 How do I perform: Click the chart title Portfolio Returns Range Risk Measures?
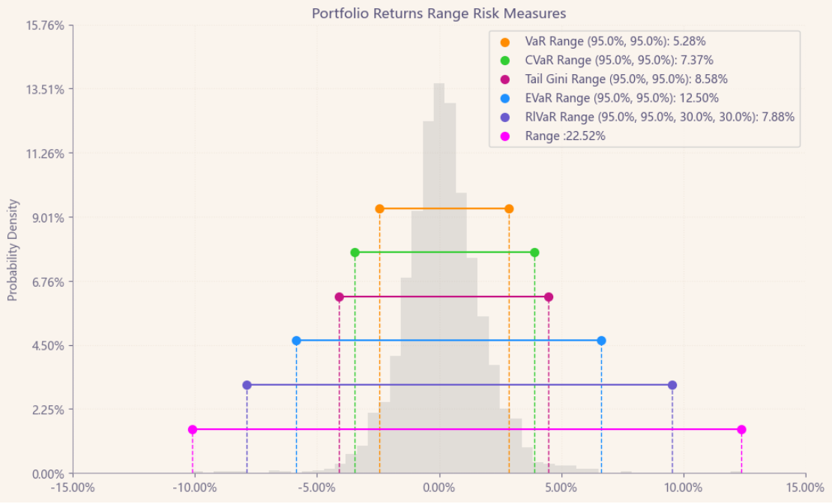(x=438, y=13)
